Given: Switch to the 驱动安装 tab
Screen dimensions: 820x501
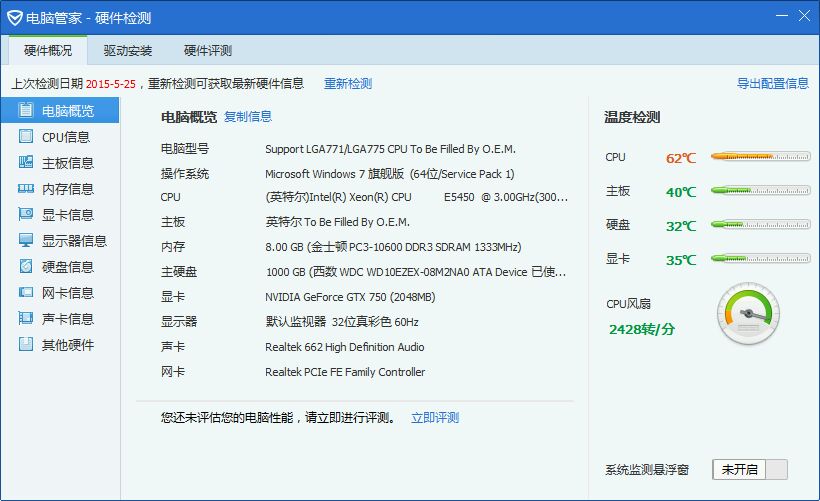Looking at the screenshot, I should (128, 50).
